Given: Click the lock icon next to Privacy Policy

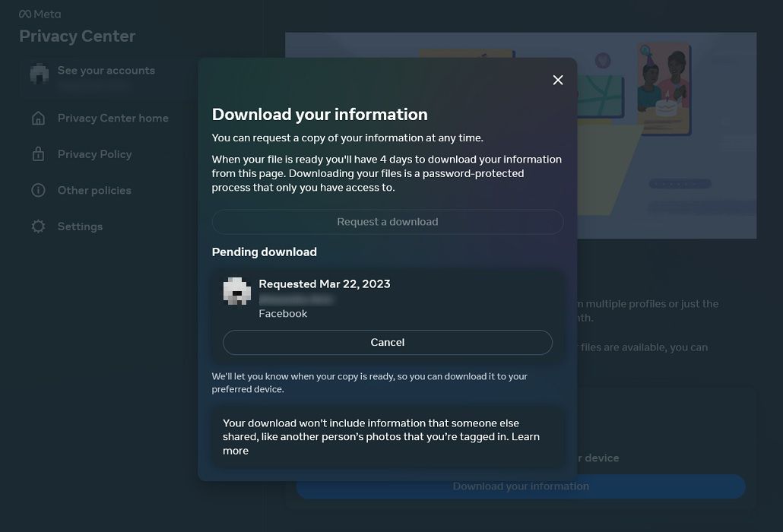Looking at the screenshot, I should [38, 154].
